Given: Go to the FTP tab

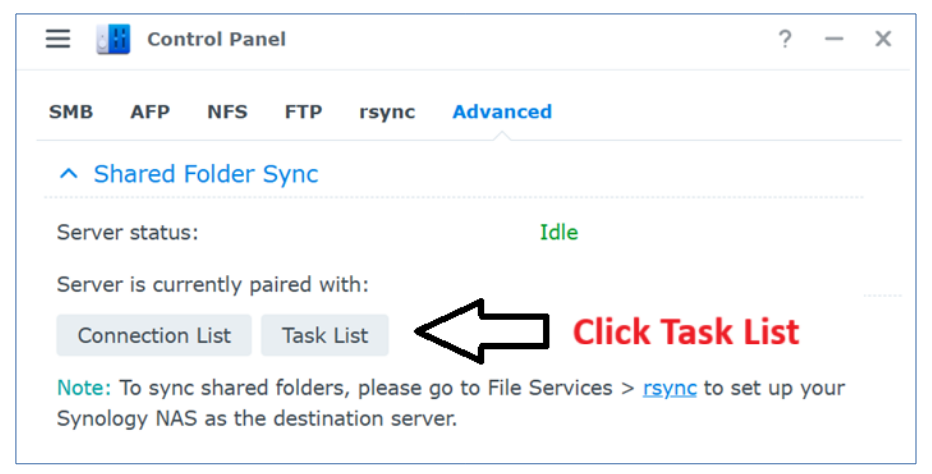Looking at the screenshot, I should click(303, 112).
